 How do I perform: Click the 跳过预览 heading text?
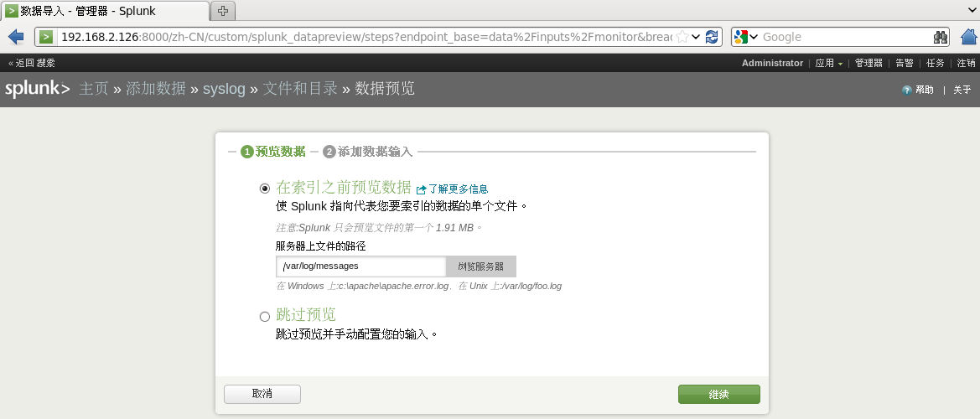click(306, 314)
